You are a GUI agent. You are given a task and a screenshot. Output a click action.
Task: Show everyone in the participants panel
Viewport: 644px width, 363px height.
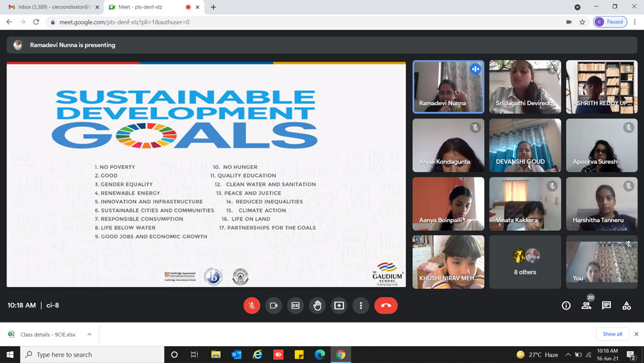587,305
